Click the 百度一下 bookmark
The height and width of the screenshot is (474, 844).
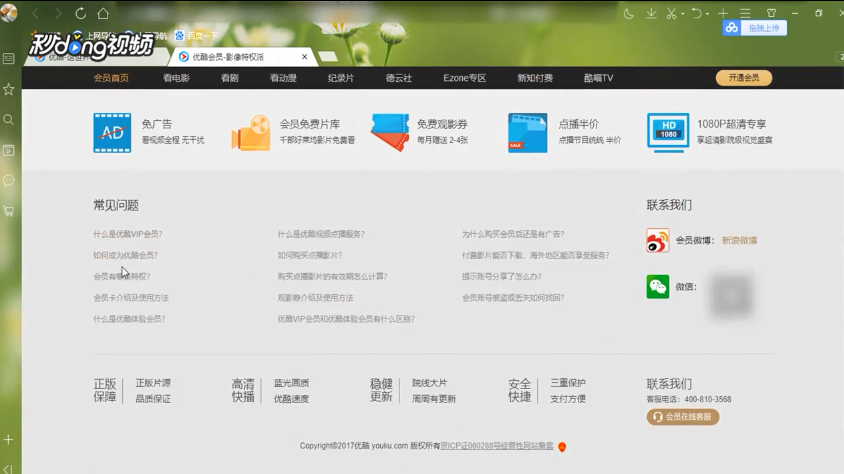(x=197, y=36)
